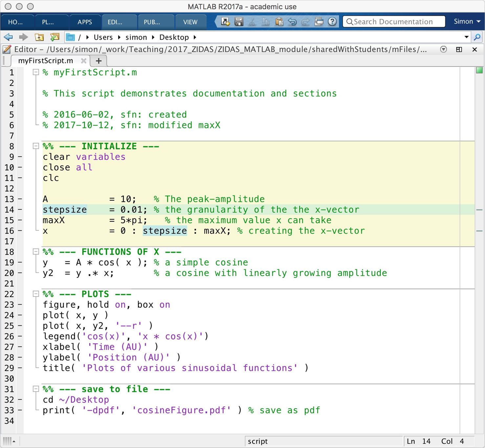The width and height of the screenshot is (485, 448).
Task: Click the Desktop folder in address path
Action: [x=174, y=37]
